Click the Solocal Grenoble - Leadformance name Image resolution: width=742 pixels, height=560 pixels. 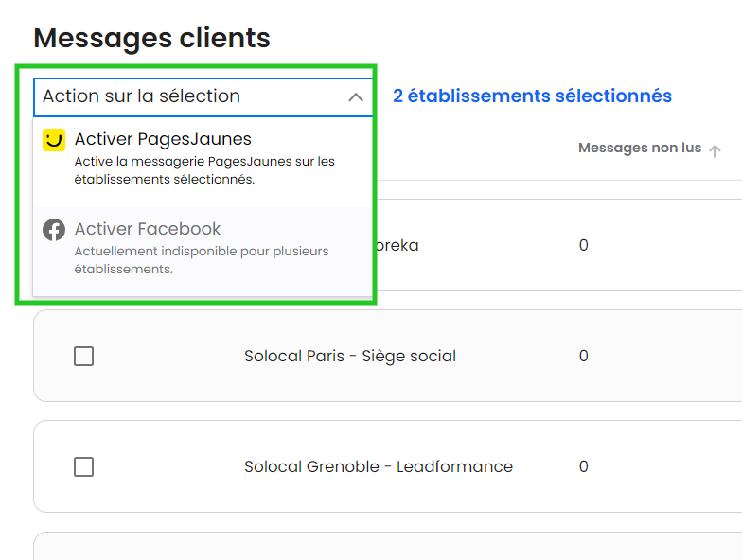tap(379, 467)
